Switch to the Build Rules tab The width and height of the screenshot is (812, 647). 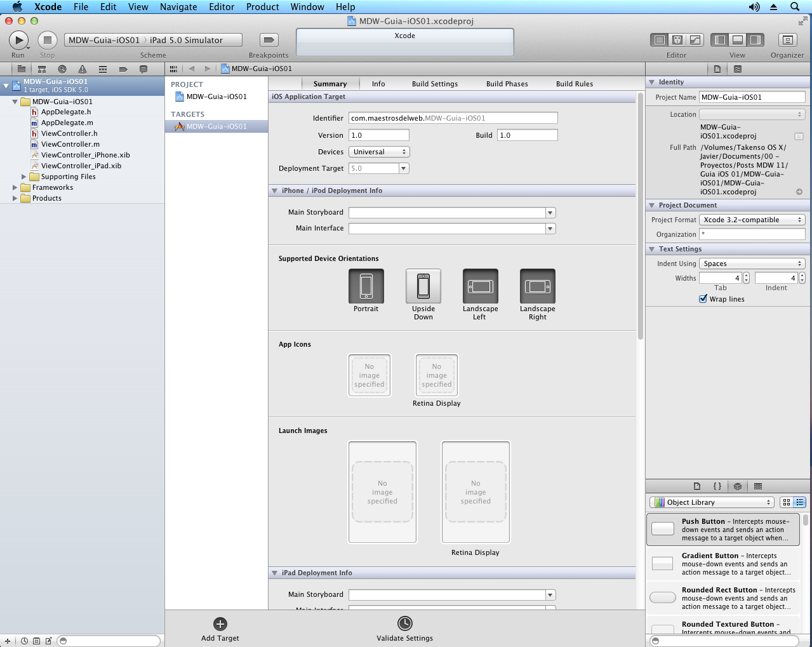tap(575, 84)
